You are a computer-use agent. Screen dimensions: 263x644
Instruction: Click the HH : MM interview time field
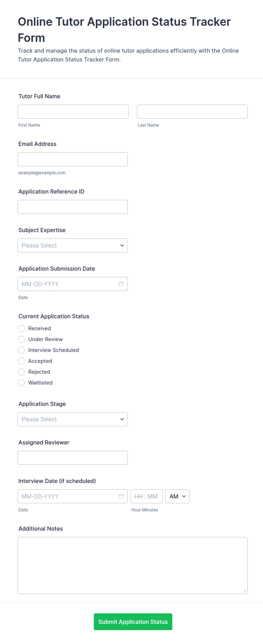[x=146, y=496]
